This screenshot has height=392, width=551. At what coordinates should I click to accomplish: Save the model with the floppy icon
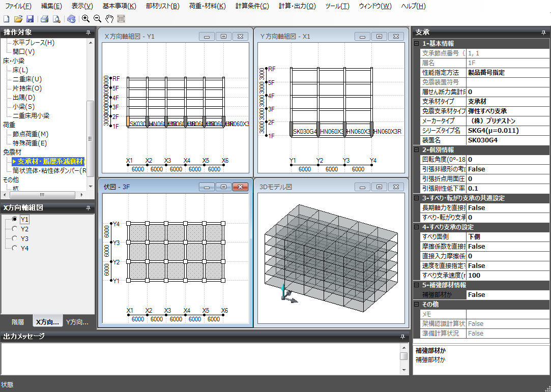[x=30, y=19]
